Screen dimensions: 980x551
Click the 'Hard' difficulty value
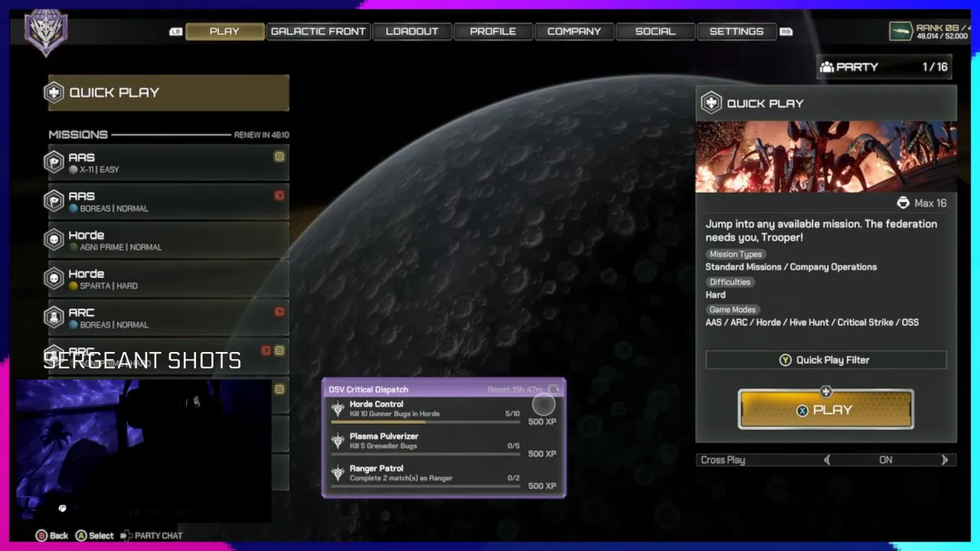coord(716,295)
